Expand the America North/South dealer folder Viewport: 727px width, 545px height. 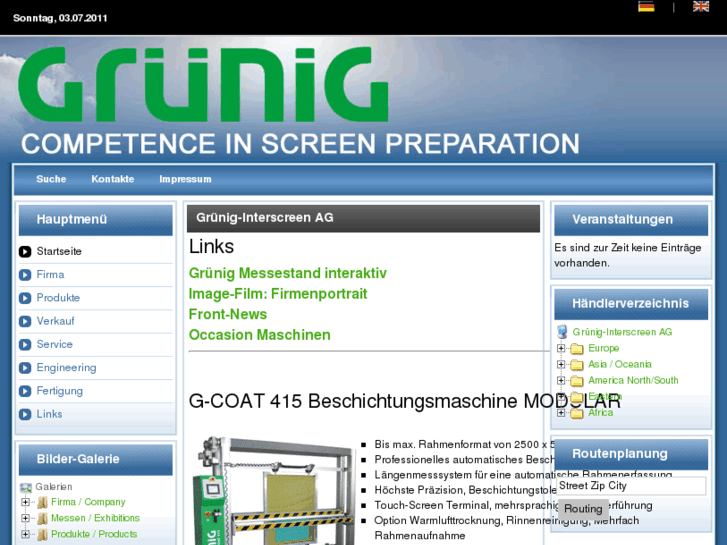coord(561,381)
